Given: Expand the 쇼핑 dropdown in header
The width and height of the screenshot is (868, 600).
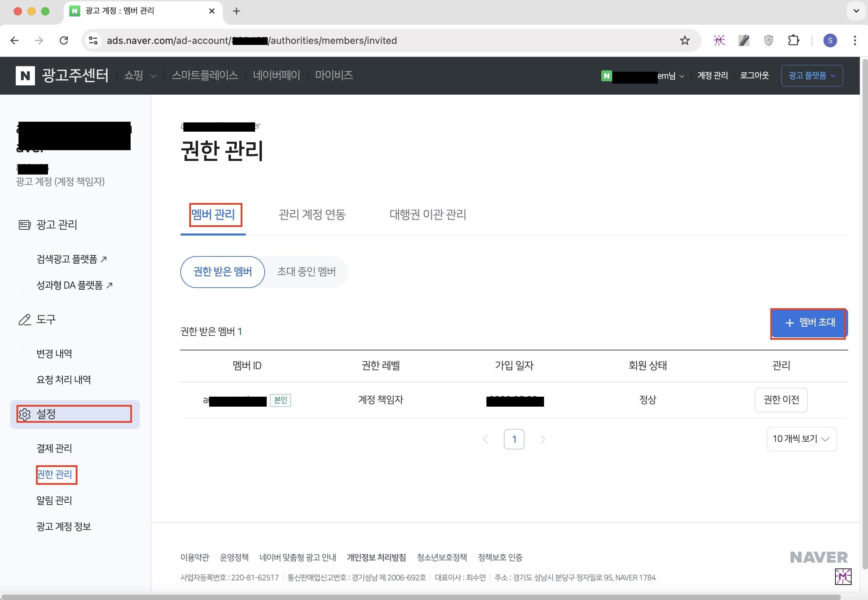Looking at the screenshot, I should click(x=140, y=75).
